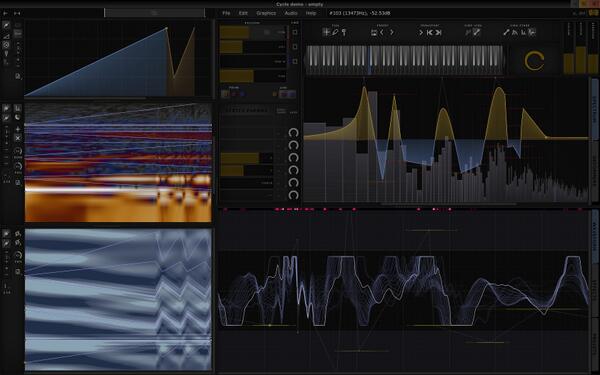
Task: Click the third view-stage icon
Action: coord(523,33)
